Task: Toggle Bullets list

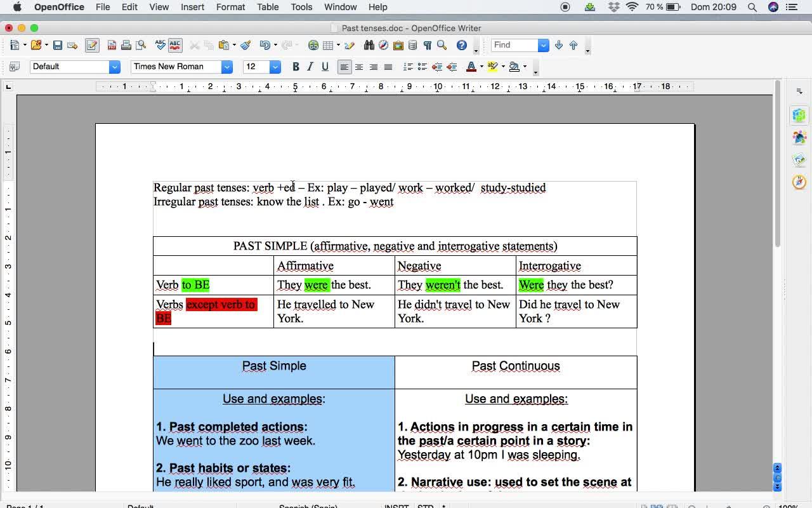Action: point(422,67)
